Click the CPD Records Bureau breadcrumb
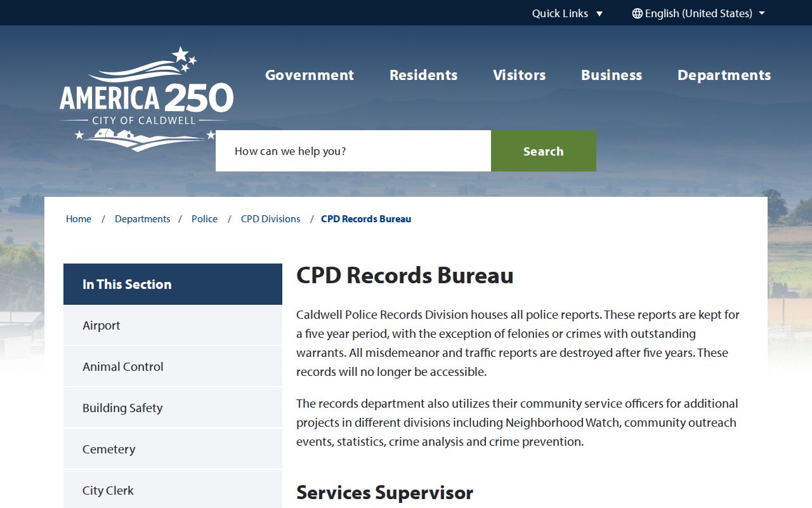The image size is (812, 508). [x=366, y=218]
